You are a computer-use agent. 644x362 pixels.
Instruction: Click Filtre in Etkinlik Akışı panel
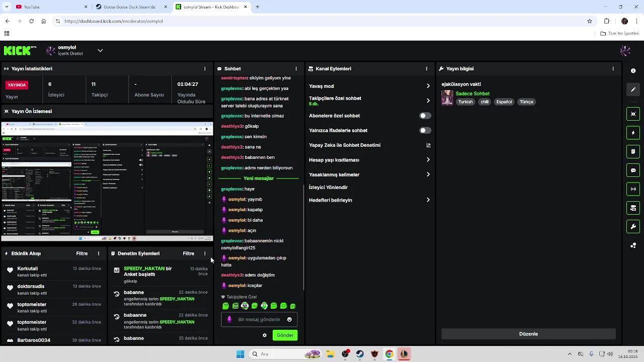[x=82, y=253]
